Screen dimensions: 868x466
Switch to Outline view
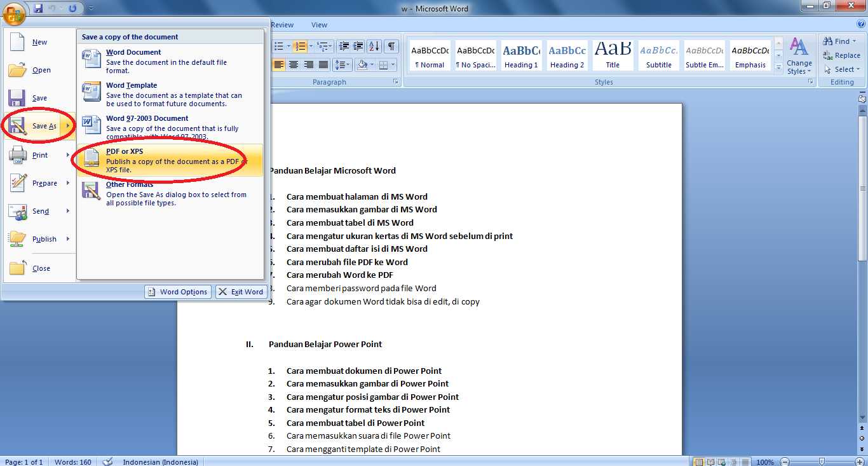[x=734, y=462]
